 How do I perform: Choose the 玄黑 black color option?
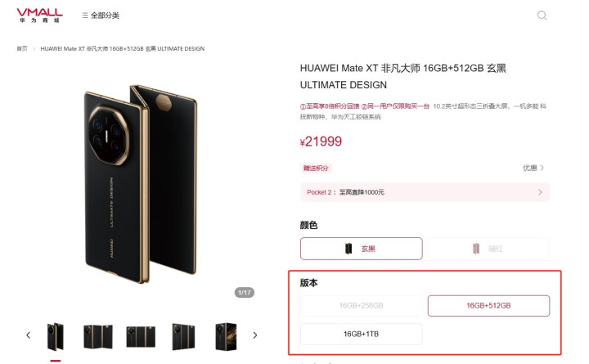362,249
